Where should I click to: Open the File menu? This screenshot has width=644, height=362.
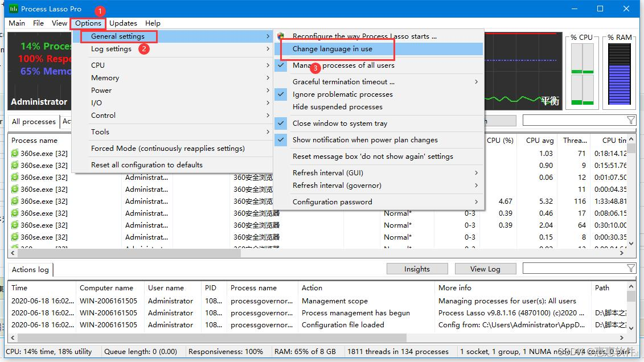[38, 23]
